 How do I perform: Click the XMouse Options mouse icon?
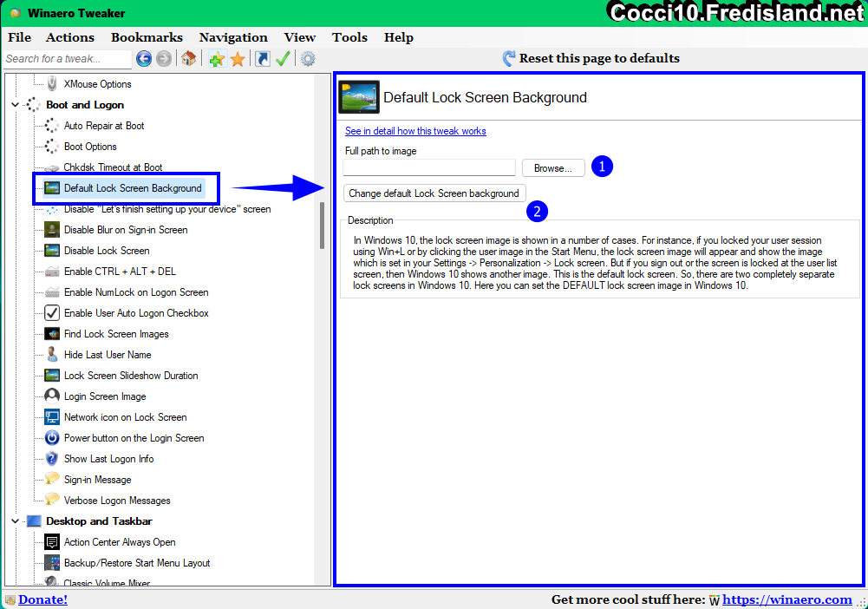pyautogui.click(x=52, y=83)
